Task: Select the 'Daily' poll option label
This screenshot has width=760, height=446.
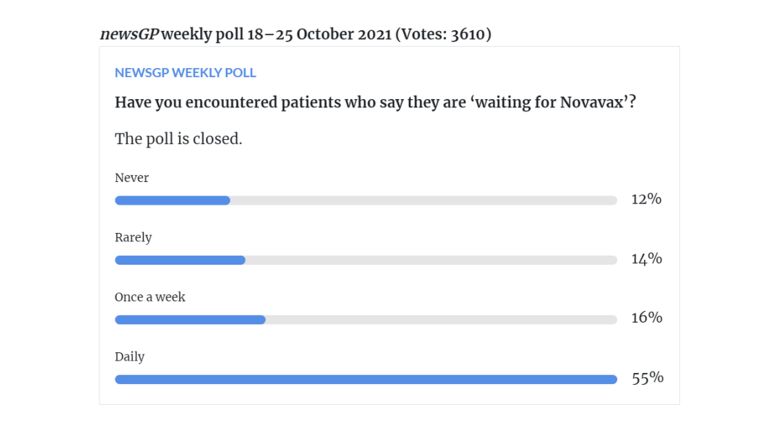Action: [x=130, y=356]
